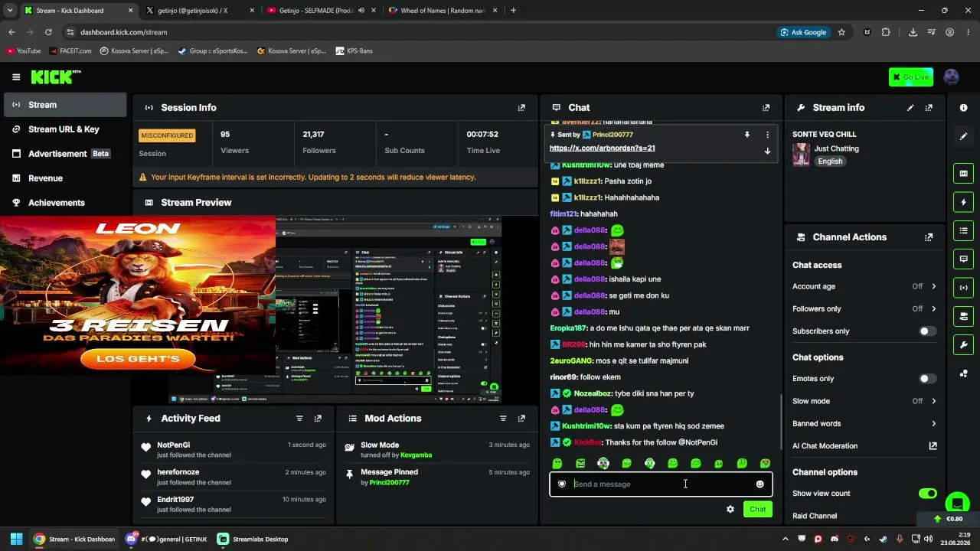
Task: Click the pencil edit icon in right sidebar
Action: (963, 136)
